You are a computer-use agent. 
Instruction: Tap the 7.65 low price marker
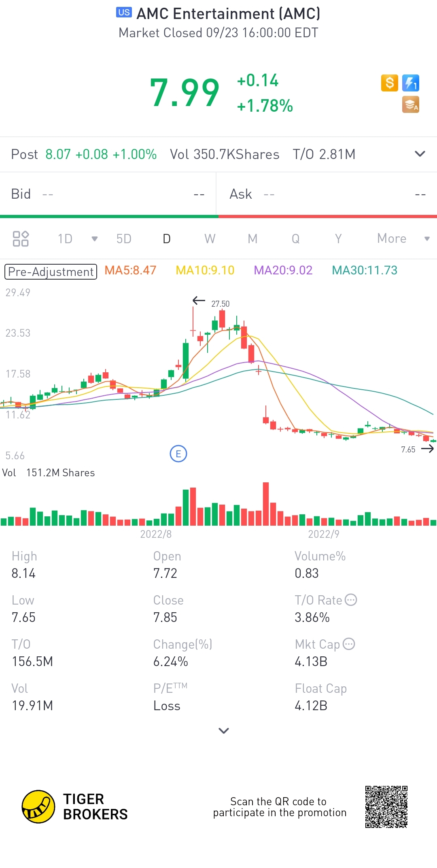click(x=408, y=449)
